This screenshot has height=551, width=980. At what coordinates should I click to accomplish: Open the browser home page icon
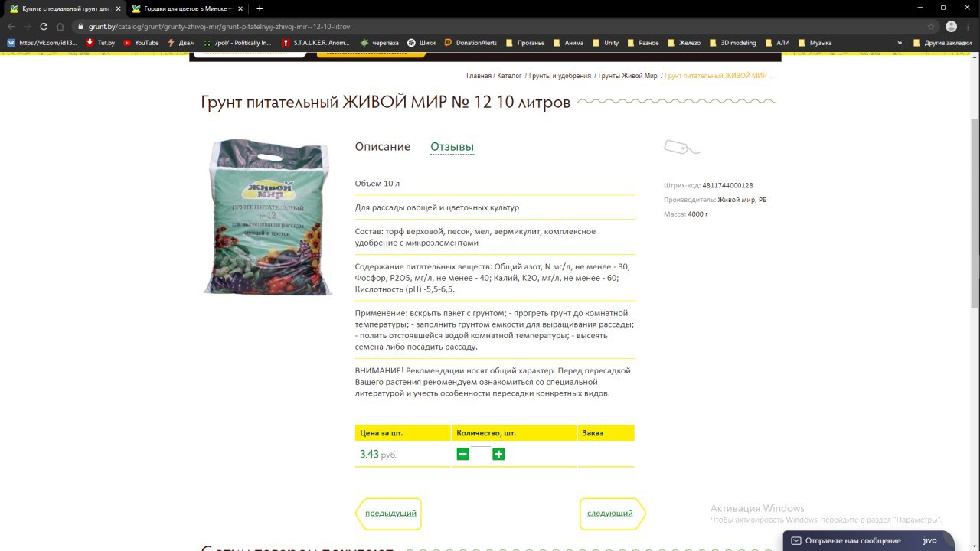click(x=60, y=26)
